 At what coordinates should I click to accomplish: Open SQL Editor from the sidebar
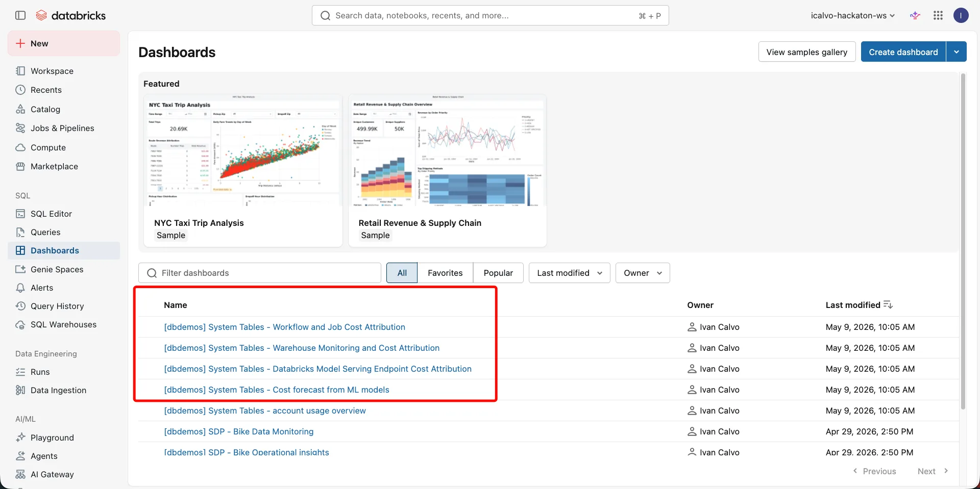tap(64, 214)
